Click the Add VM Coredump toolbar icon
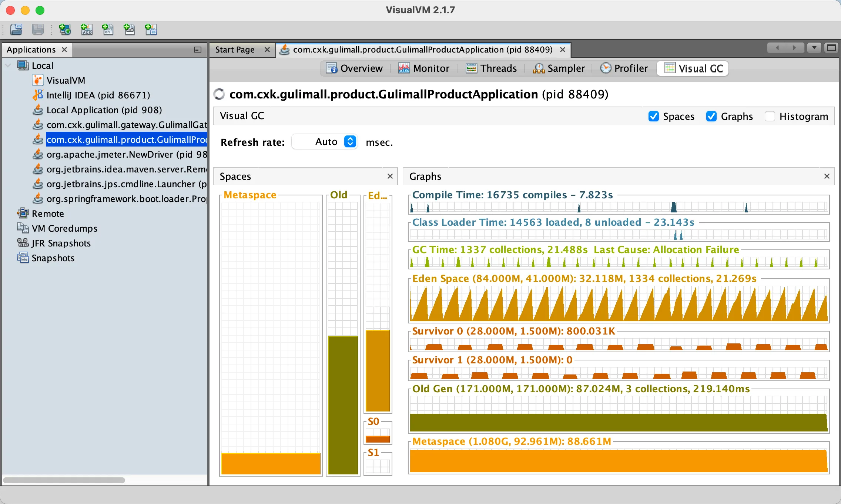 click(108, 29)
